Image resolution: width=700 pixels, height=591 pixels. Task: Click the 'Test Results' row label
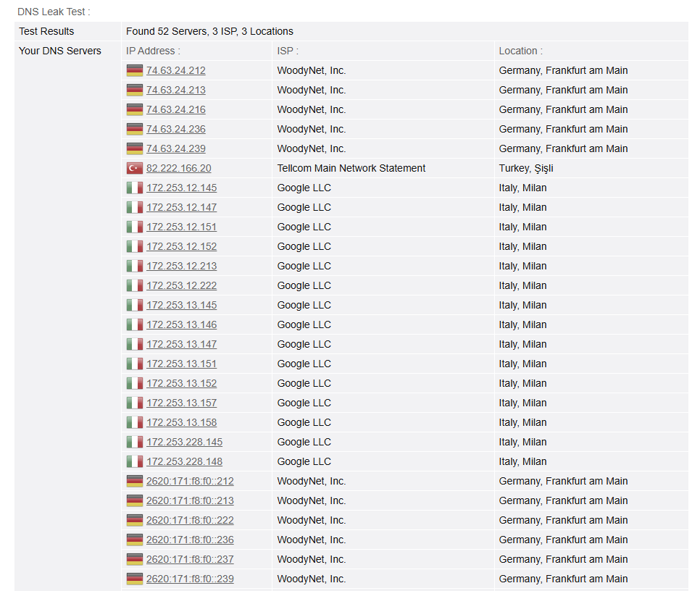point(46,31)
